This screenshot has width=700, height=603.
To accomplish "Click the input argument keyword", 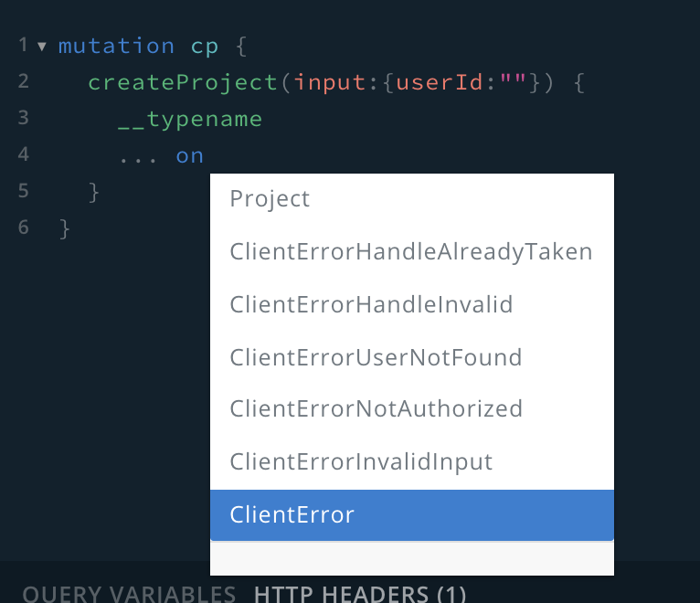I will tap(330, 82).
